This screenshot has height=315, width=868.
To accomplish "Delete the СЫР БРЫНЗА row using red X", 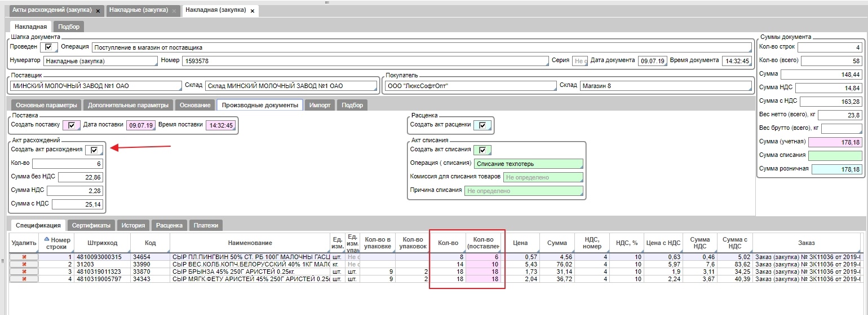I will coord(24,272).
